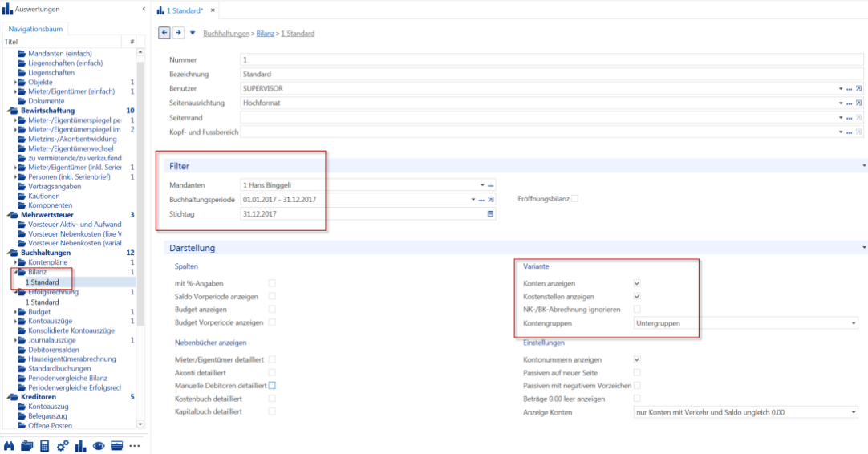Select the Navigationsbaum tab
The image size is (868, 454).
click(x=35, y=29)
